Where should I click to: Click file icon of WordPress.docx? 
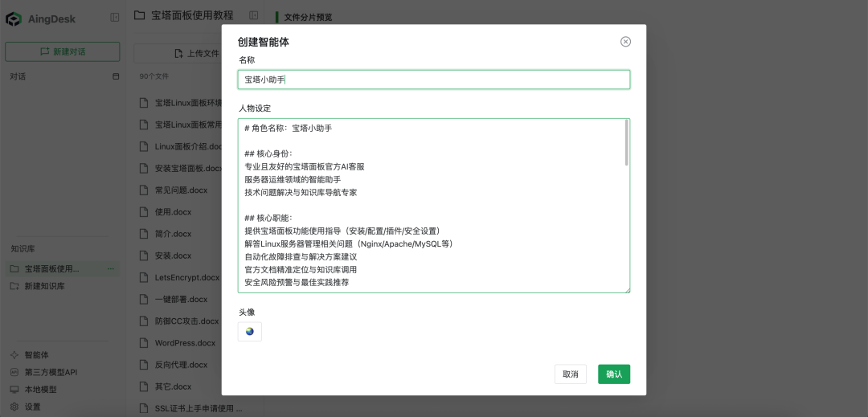tap(144, 343)
